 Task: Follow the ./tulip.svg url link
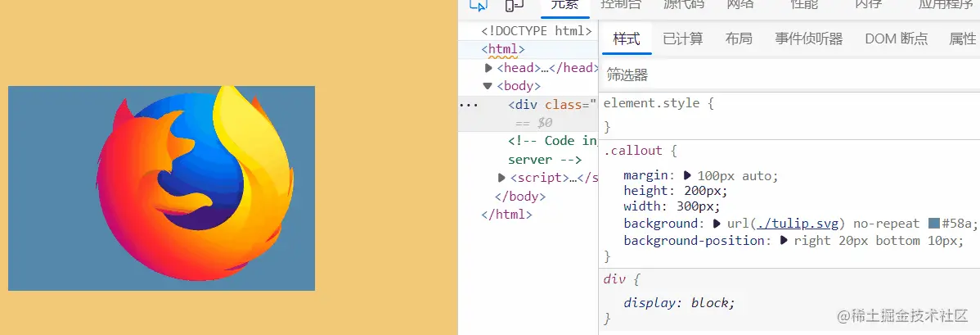(798, 224)
